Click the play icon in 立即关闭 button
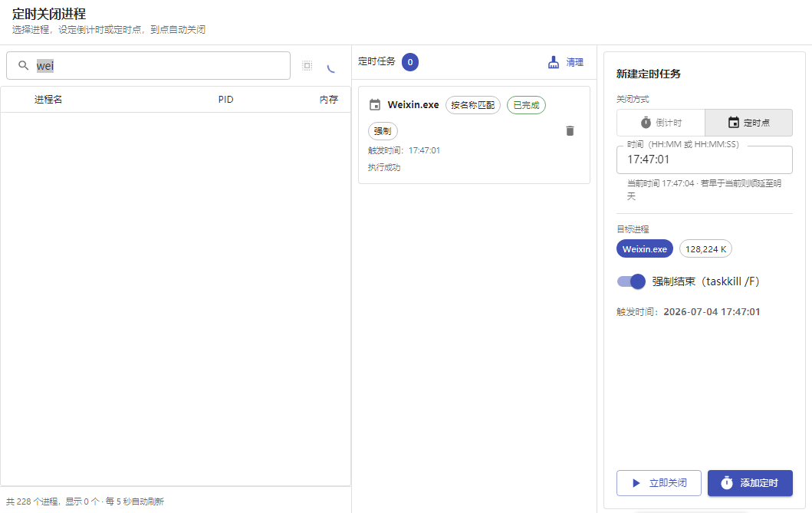 pyautogui.click(x=636, y=483)
